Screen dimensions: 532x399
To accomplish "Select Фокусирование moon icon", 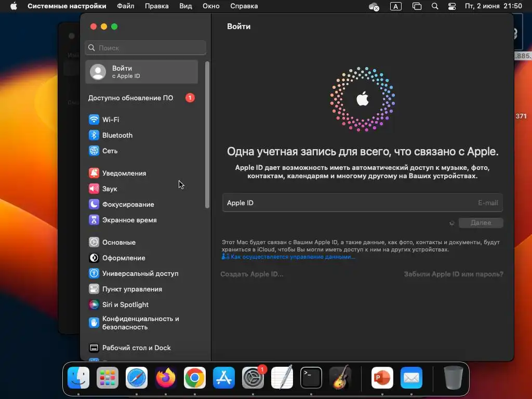I will coord(94,204).
